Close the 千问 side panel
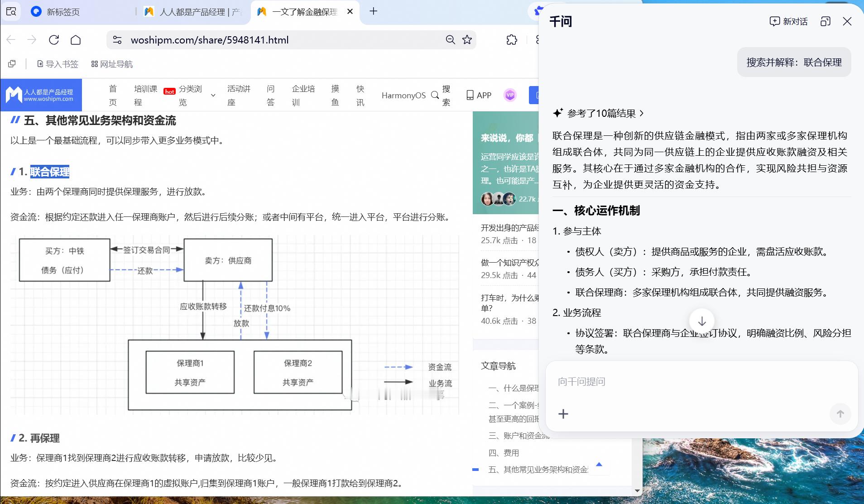Screen dimensions: 864x504 (847, 21)
